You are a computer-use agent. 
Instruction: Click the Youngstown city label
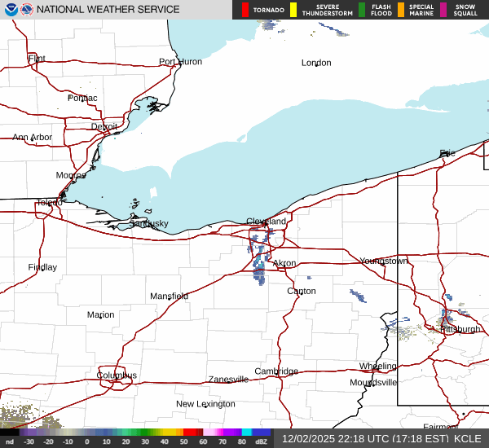pyautogui.click(x=383, y=261)
